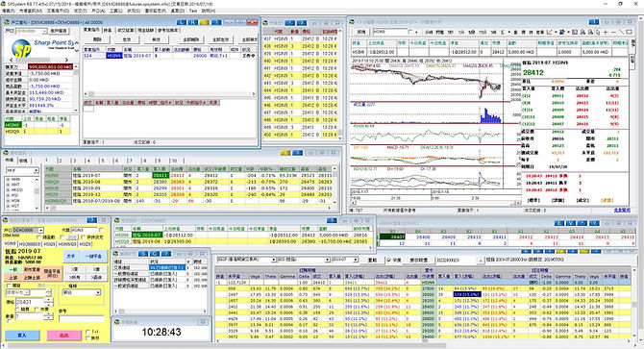This screenshot has width=644, height=349.
Task: Click the HSIN9 symbol field in chart toolbar
Action: [389, 32]
